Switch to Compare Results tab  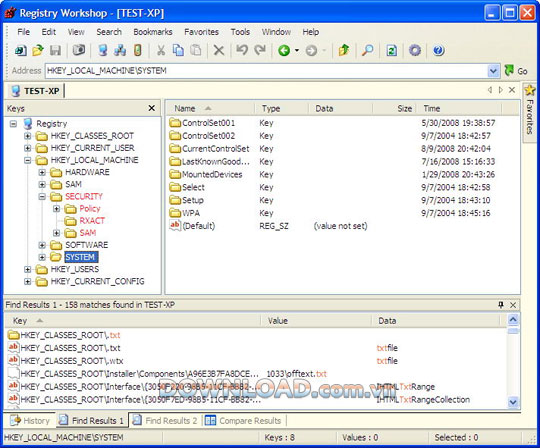pos(243,420)
